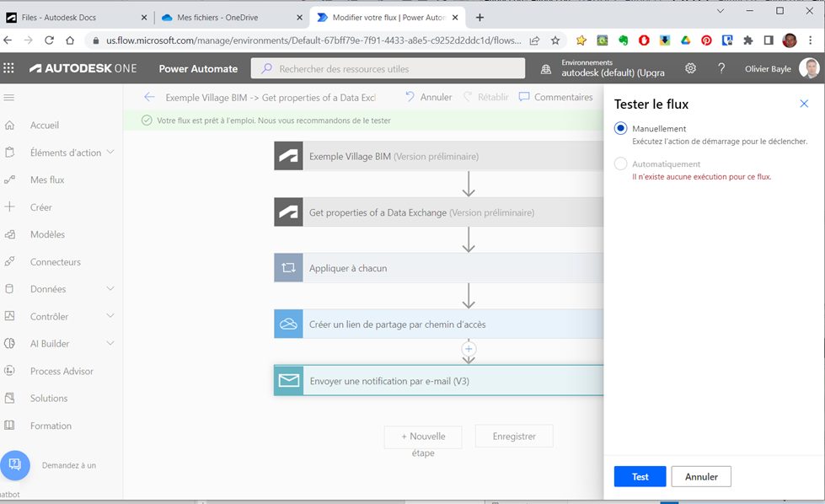Click the OneDrive cloud icon of share link step
This screenshot has height=504, width=825.
pos(288,324)
